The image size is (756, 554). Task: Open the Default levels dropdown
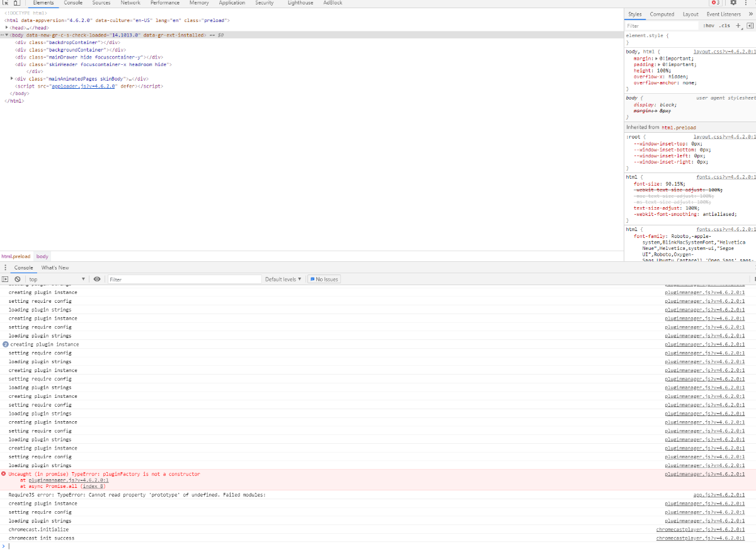[x=283, y=279]
